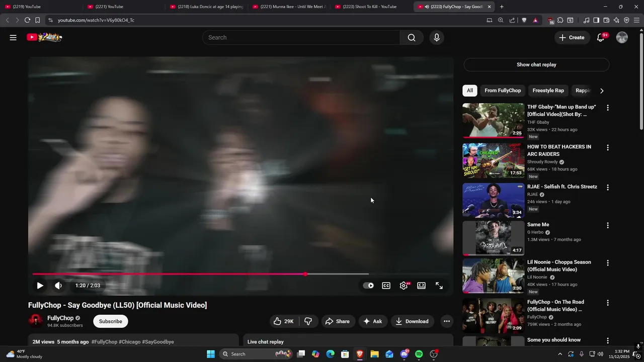Open browser extensions puzzle icon
The image size is (644, 362).
coord(560,20)
